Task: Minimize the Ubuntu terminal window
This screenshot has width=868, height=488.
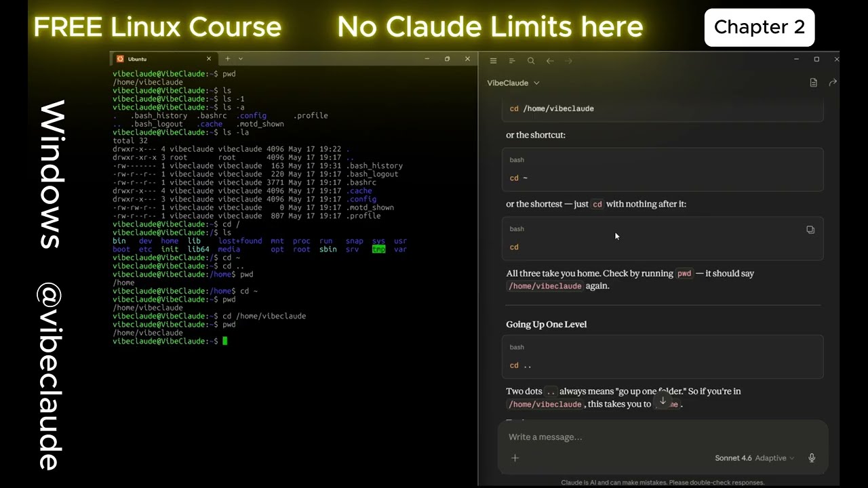Action: click(x=427, y=59)
